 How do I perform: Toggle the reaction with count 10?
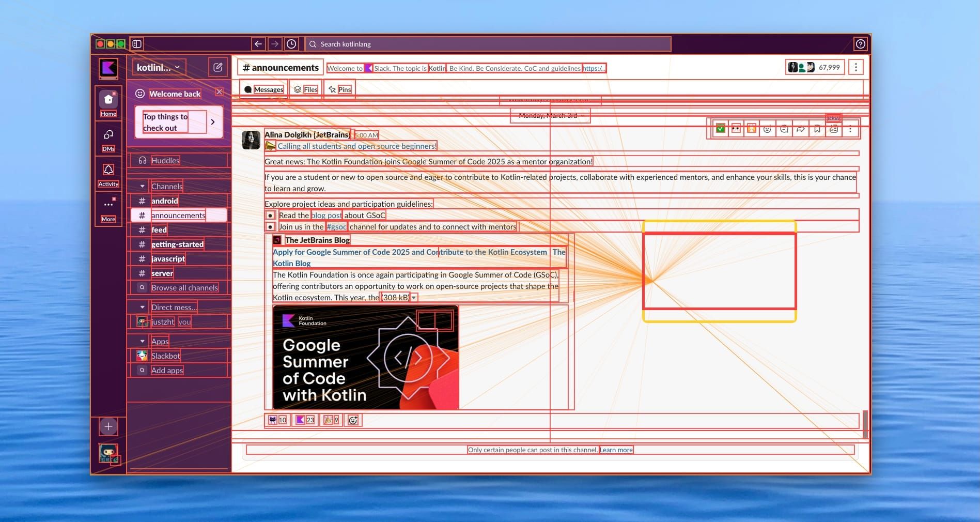(x=277, y=420)
